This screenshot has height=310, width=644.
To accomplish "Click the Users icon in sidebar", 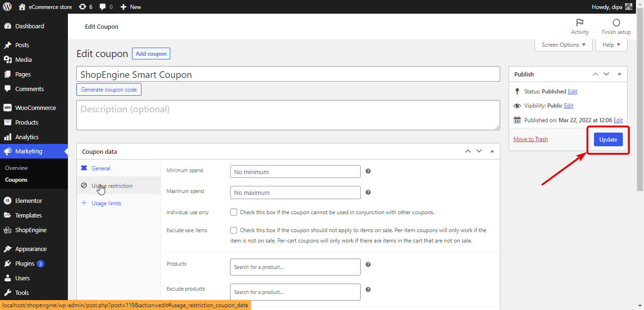I will click(8, 278).
